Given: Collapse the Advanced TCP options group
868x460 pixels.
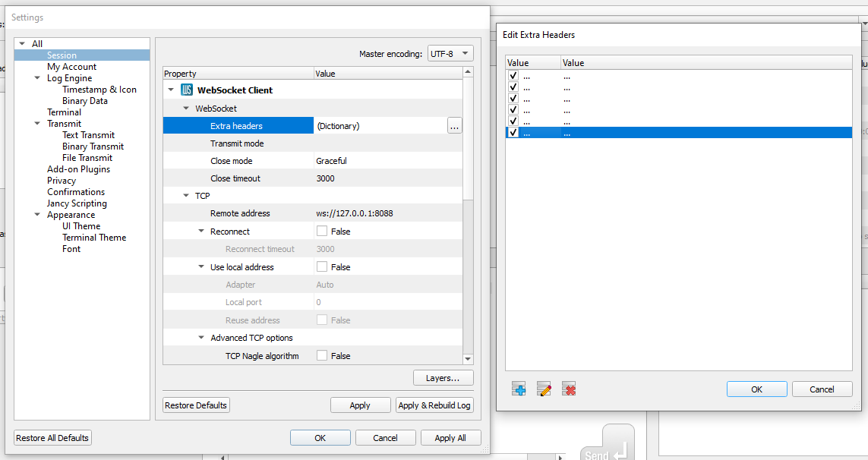Looking at the screenshot, I should pos(201,338).
